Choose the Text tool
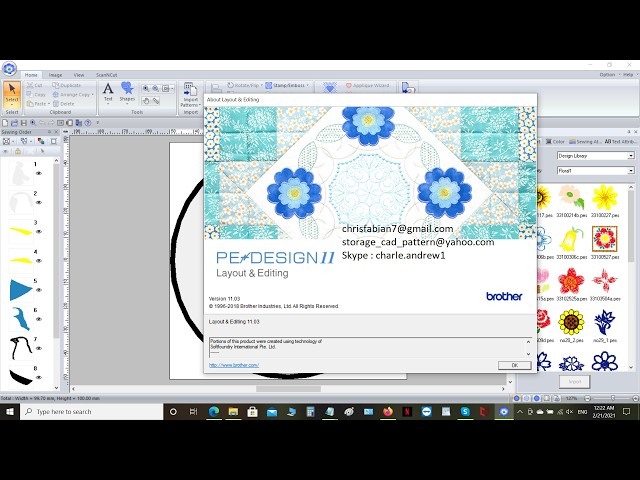Viewport: 640px width, 480px height. coord(108,93)
